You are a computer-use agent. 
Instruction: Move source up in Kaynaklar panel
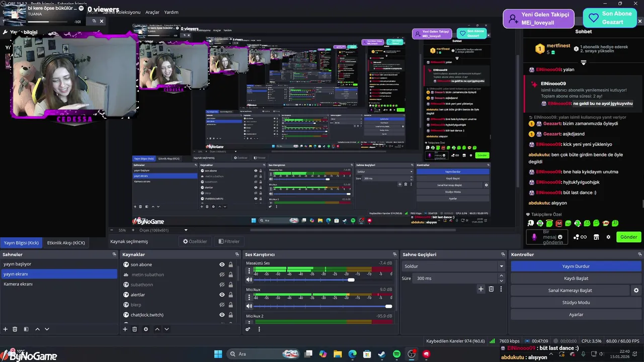tap(157, 329)
